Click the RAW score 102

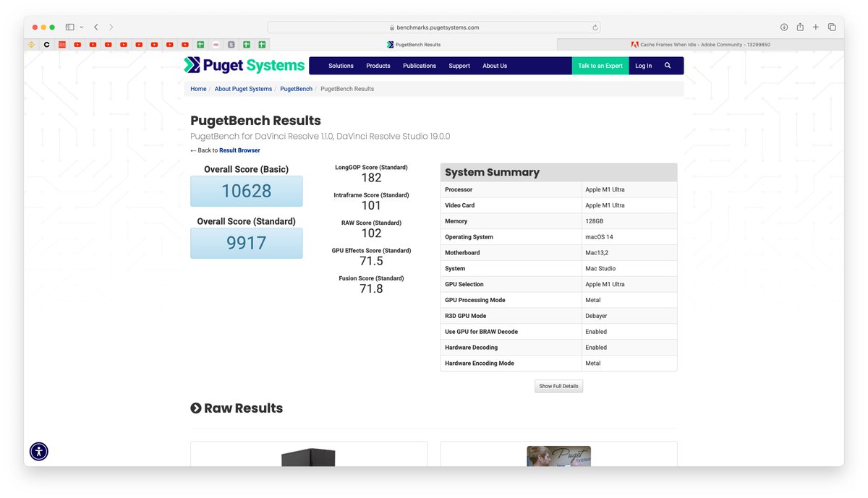[x=371, y=233]
